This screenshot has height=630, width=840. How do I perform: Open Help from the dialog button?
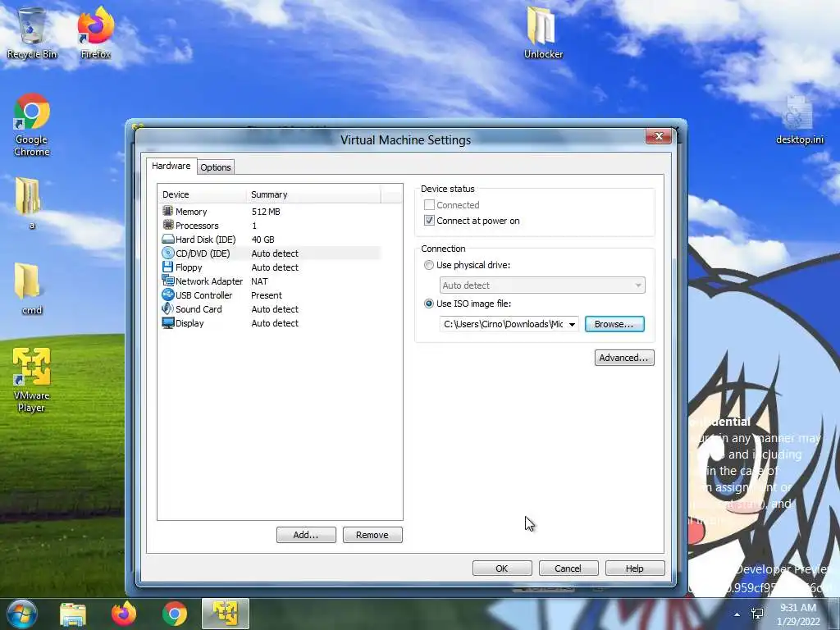click(635, 568)
